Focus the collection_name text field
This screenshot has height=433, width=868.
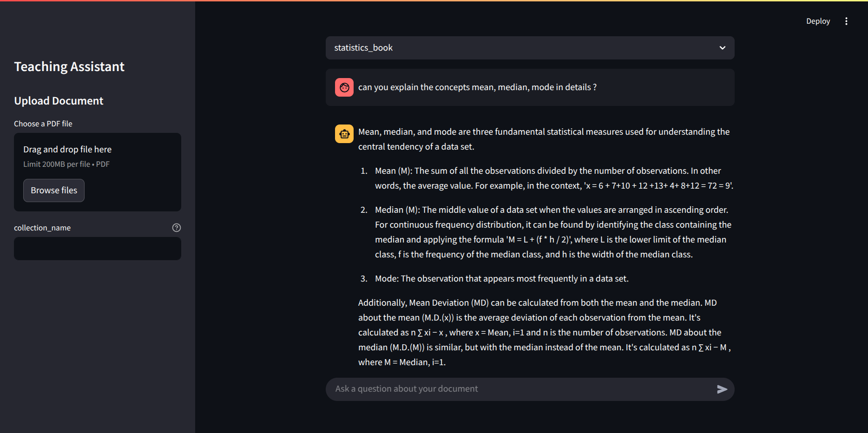98,249
